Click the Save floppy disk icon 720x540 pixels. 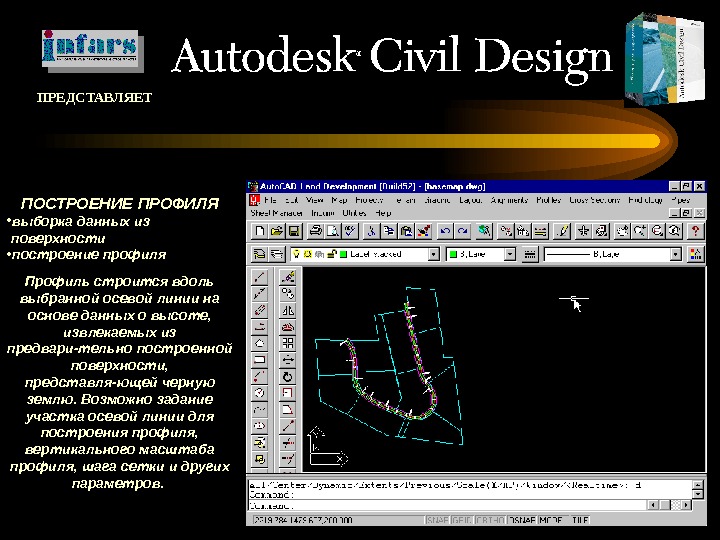(294, 231)
